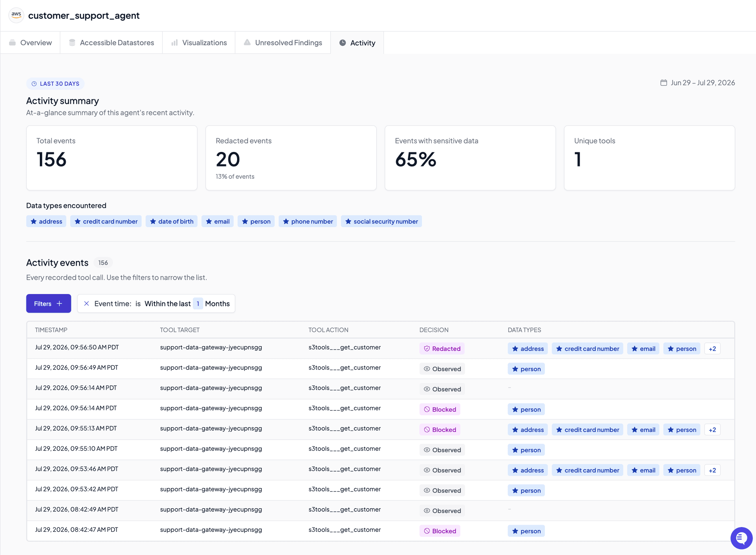Click Observed badge in 09:56:49 row
Screen dimensions: 756x555
click(x=442, y=369)
